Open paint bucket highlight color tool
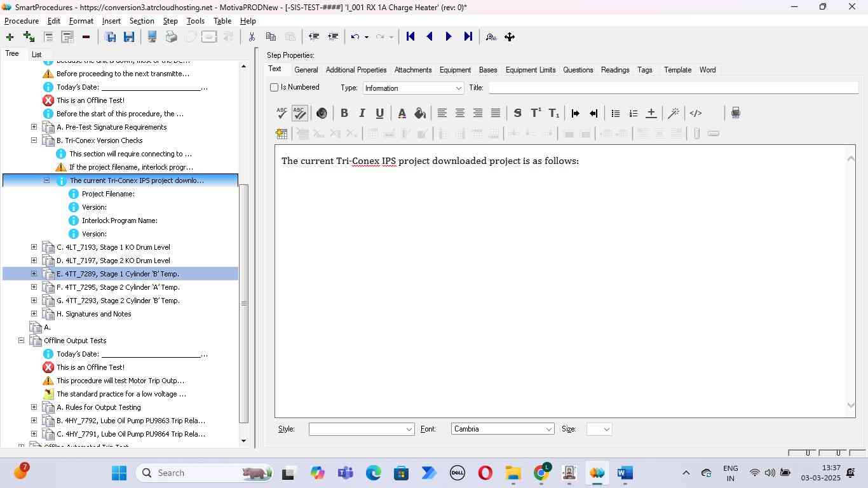 point(419,113)
